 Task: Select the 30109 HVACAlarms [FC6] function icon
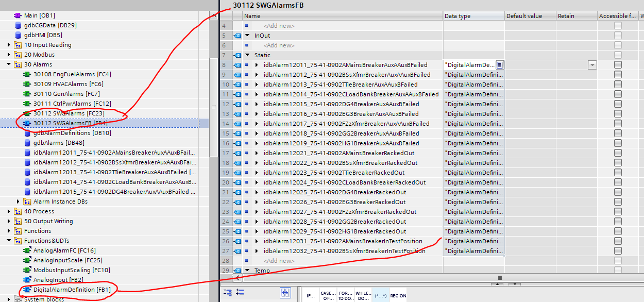pyautogui.click(x=27, y=84)
